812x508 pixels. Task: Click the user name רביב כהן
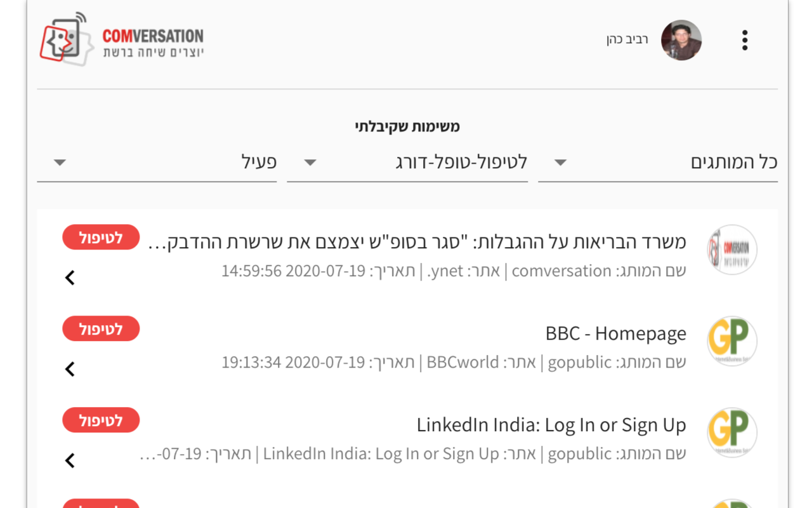point(627,40)
